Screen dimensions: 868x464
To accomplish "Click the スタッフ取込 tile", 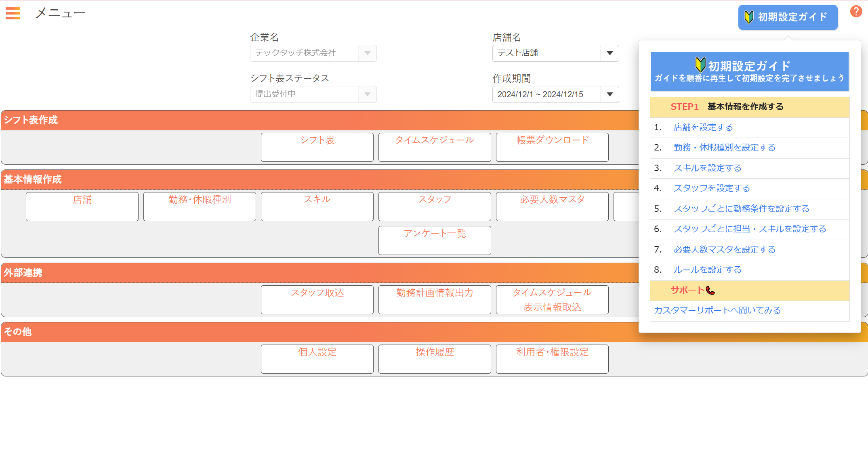I will (x=317, y=299).
